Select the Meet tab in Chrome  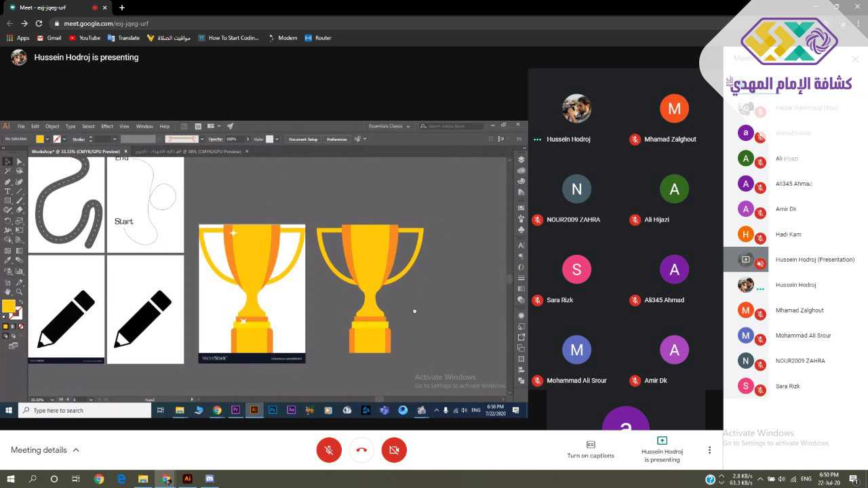click(47, 7)
